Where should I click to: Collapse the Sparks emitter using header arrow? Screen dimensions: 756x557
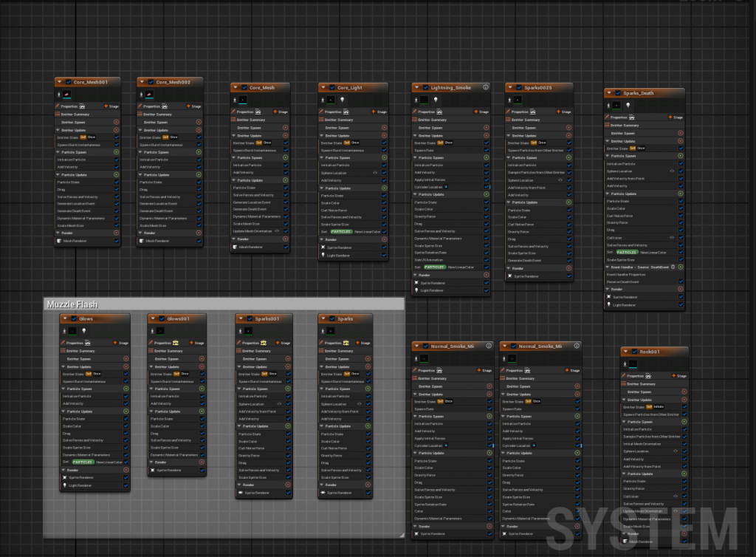(322, 319)
